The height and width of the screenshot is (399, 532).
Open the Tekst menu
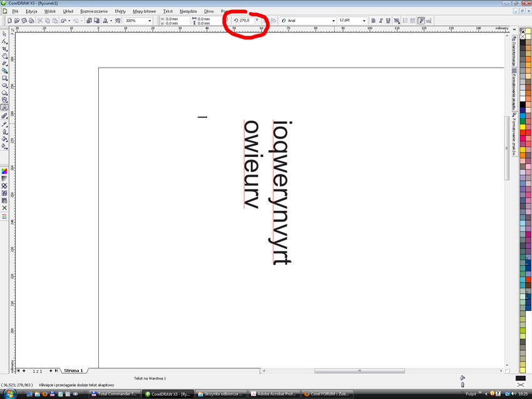(x=167, y=11)
